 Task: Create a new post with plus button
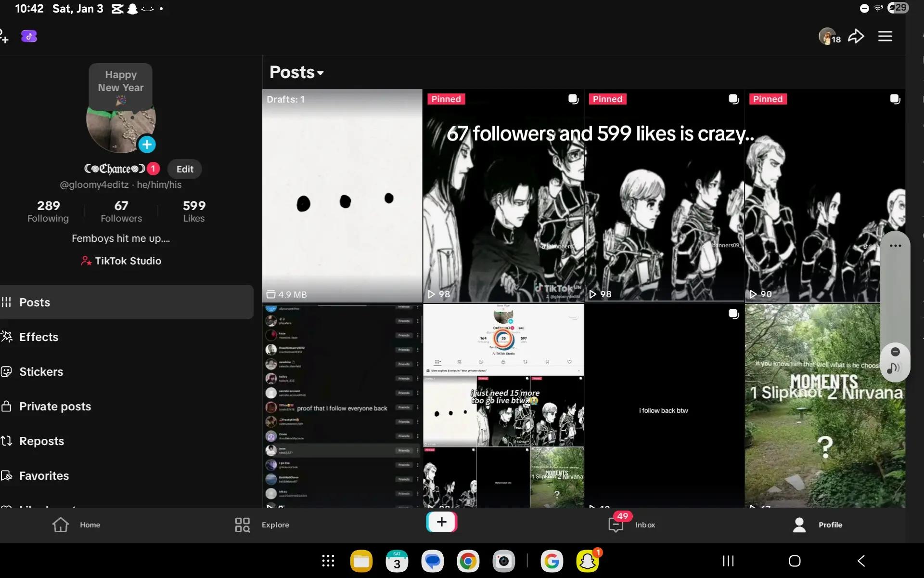[x=441, y=522]
